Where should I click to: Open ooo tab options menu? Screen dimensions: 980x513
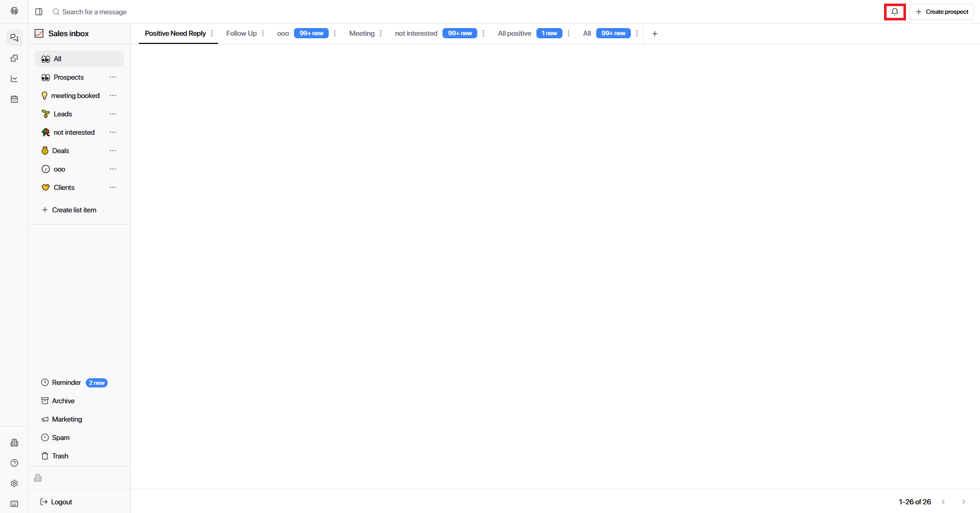(335, 33)
